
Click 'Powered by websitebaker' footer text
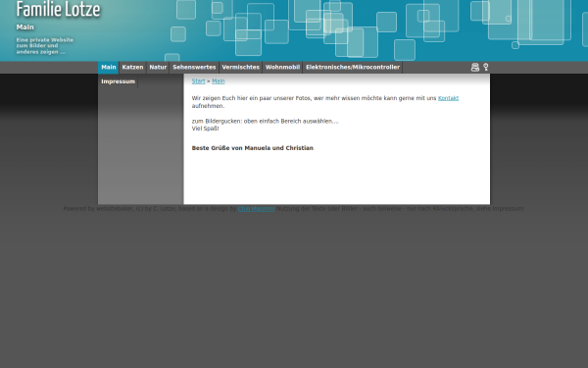click(97, 209)
